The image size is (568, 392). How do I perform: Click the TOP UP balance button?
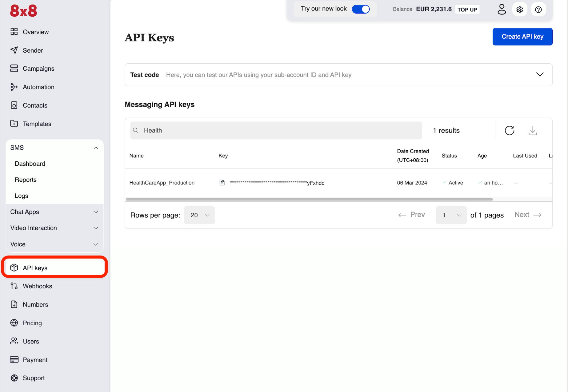point(467,10)
